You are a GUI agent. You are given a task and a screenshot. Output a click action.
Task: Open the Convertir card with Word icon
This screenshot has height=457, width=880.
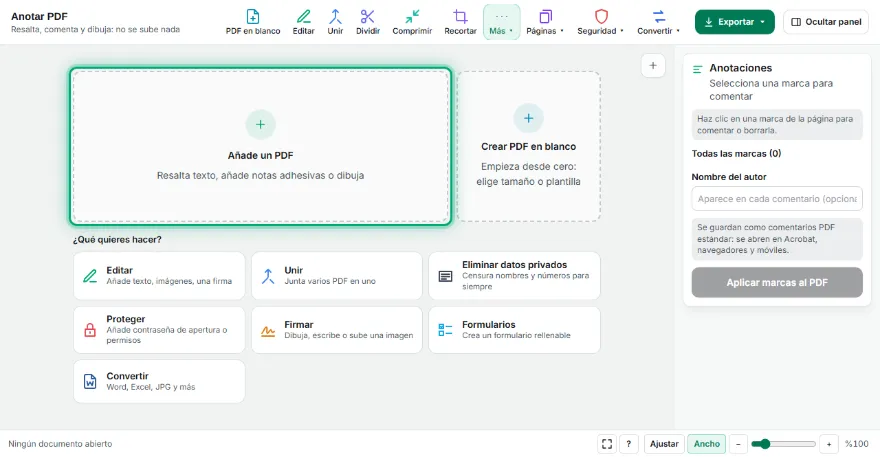tap(159, 381)
